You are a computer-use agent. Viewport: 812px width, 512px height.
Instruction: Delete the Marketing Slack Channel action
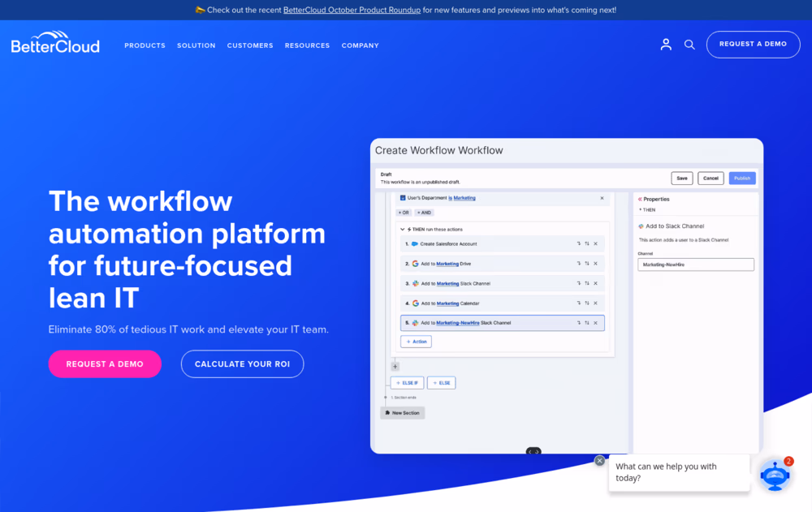point(595,283)
